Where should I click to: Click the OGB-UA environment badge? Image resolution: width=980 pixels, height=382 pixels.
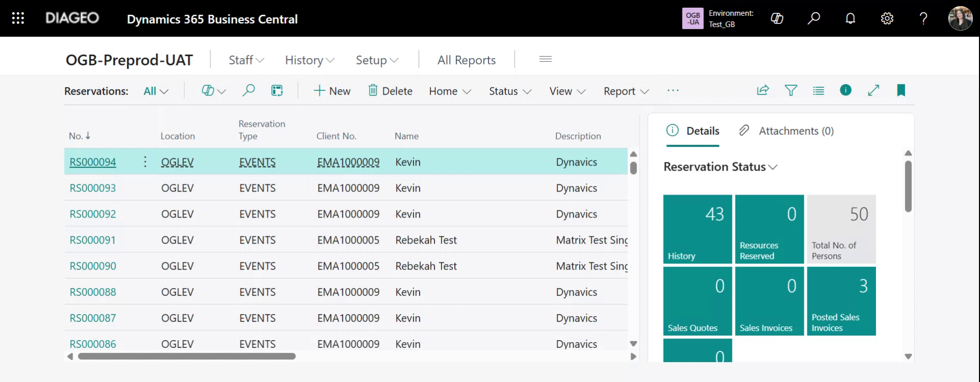[x=693, y=18]
